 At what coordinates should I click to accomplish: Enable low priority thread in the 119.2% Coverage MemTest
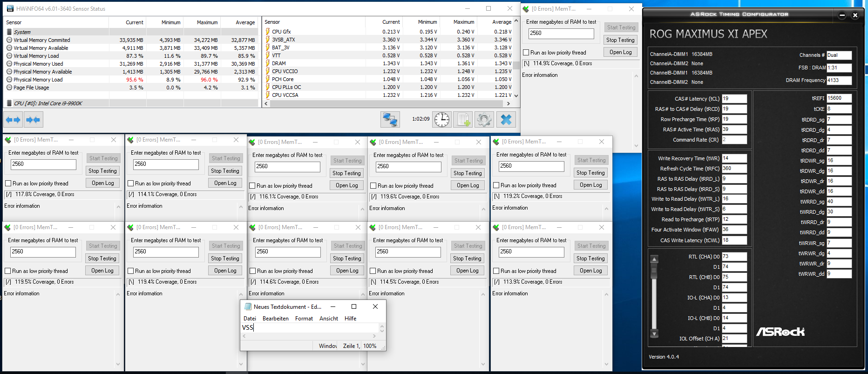pos(496,185)
